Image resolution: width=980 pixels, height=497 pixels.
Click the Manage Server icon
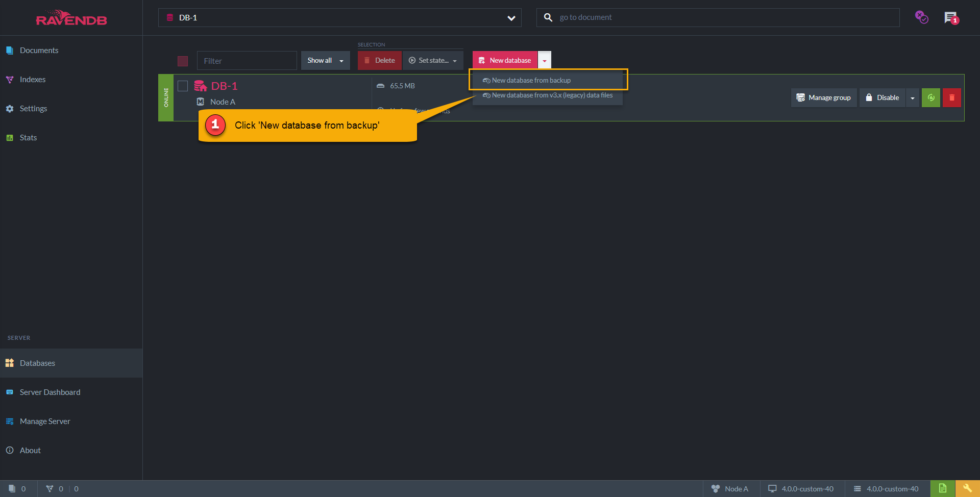[10, 421]
